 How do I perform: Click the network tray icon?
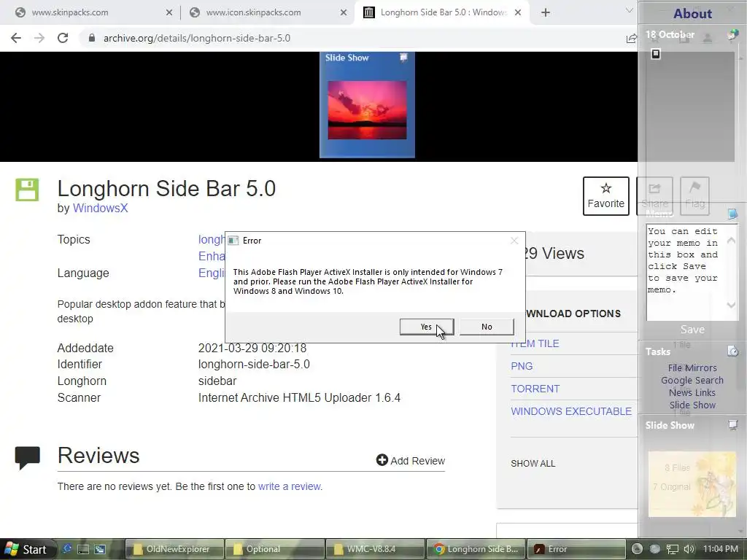[x=672, y=549]
